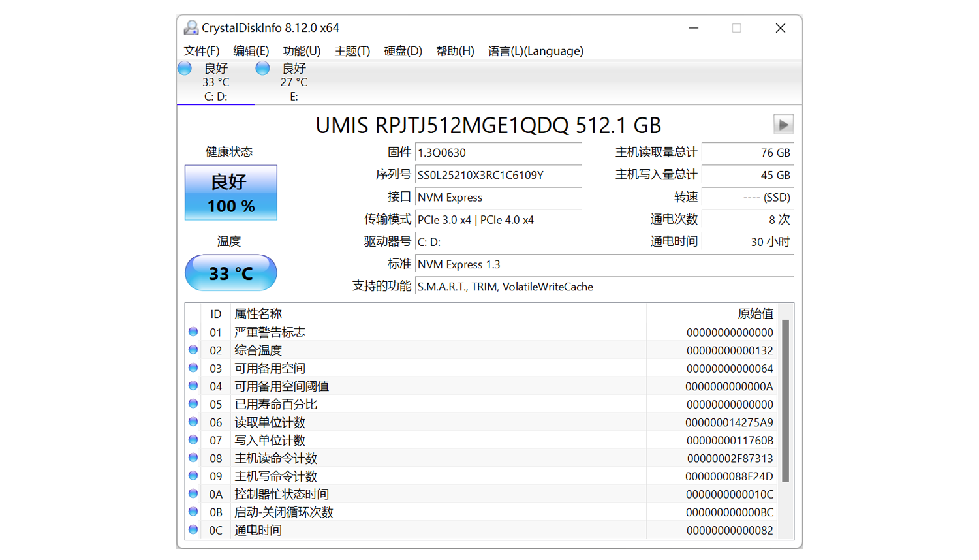The image size is (979, 560).
Task: Select the 控制器忙状态时间 attribute name
Action: click(281, 494)
